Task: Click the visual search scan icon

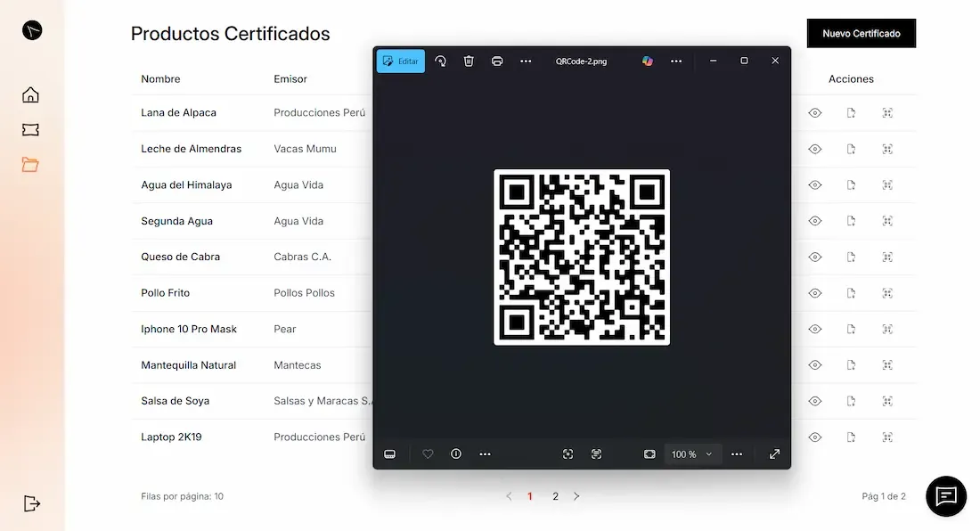Action: coord(568,454)
